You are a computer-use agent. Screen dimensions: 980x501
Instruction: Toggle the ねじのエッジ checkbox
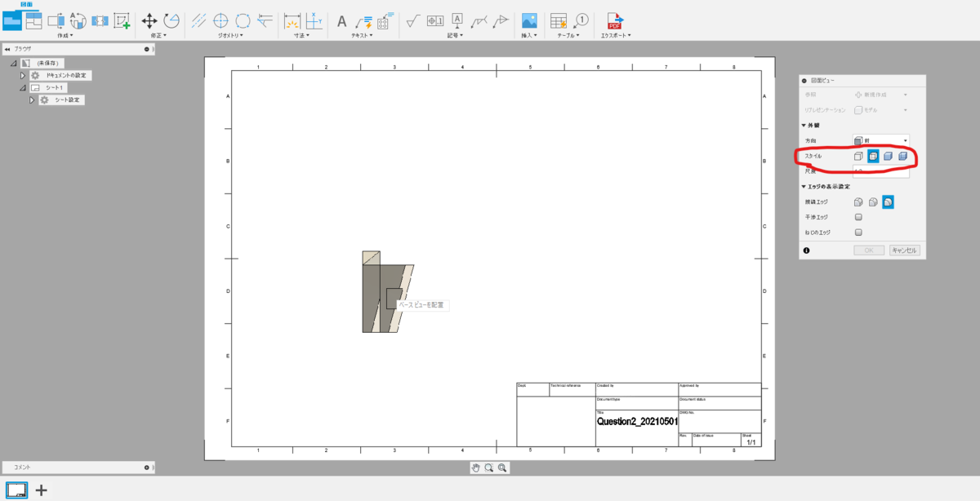click(857, 232)
